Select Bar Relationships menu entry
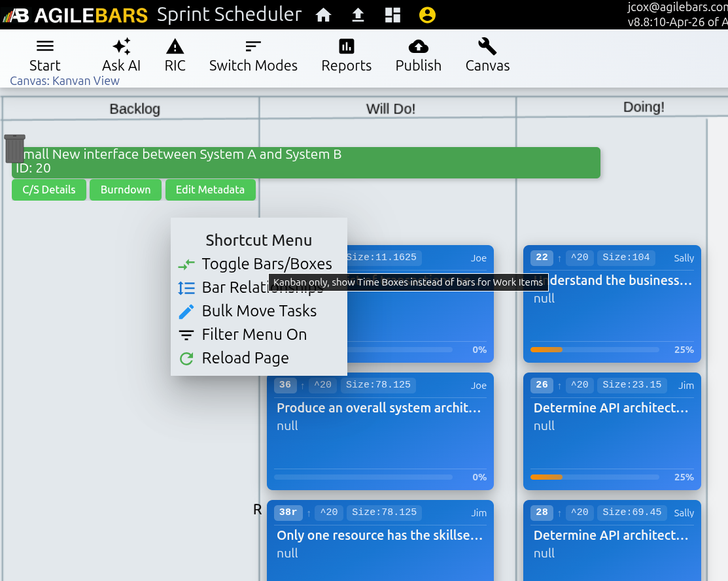Image resolution: width=728 pixels, height=581 pixels. click(258, 288)
